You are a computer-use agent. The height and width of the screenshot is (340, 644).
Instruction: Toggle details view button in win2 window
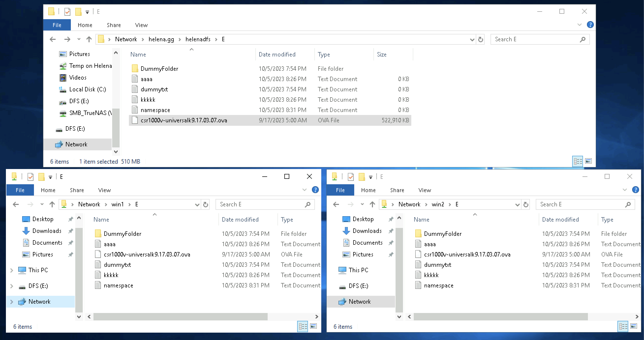click(623, 326)
